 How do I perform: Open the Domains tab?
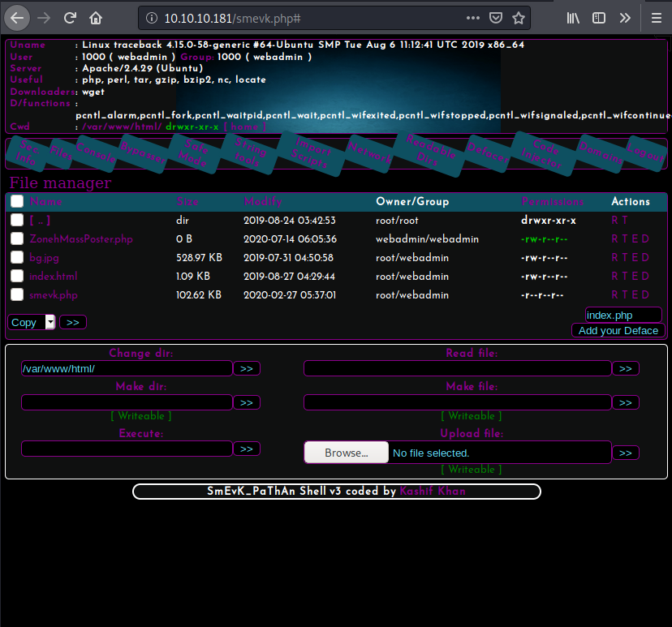(601, 151)
